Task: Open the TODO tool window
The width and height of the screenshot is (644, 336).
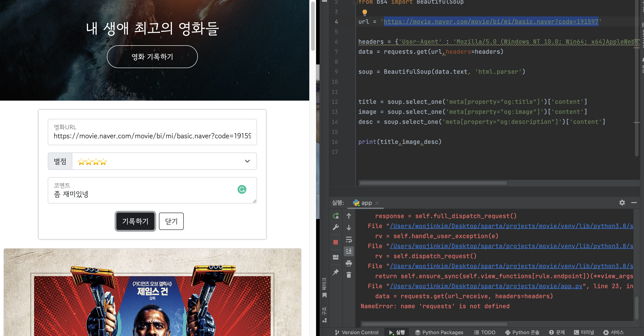Action: (x=485, y=332)
